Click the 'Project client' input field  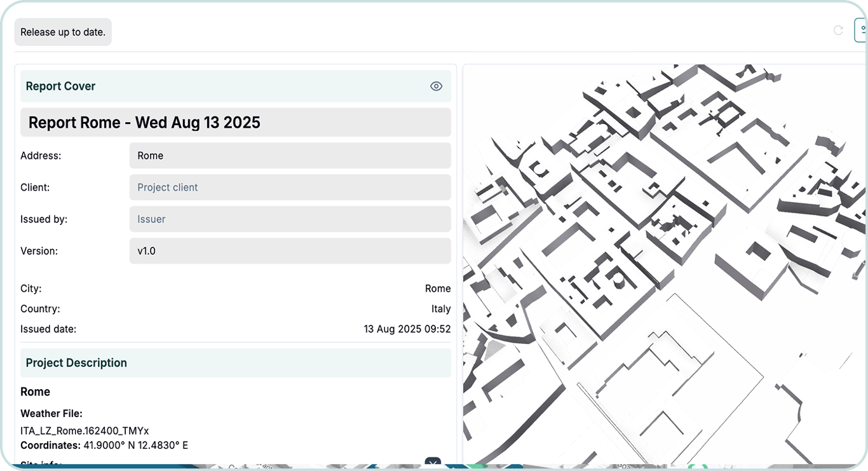(290, 187)
